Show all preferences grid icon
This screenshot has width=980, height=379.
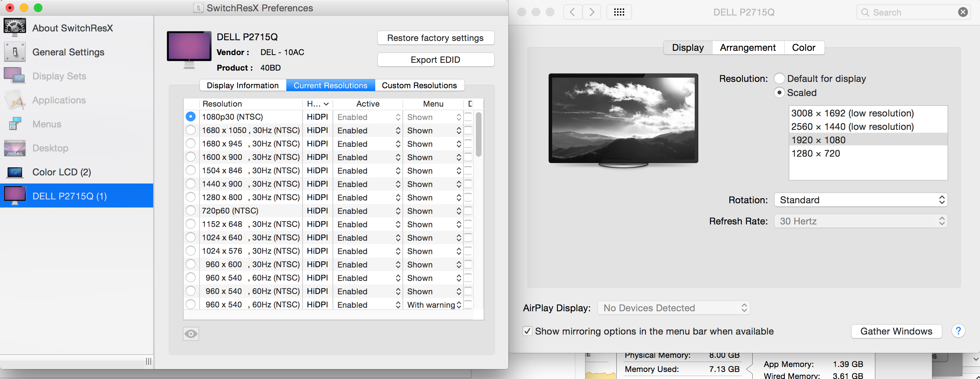619,12
